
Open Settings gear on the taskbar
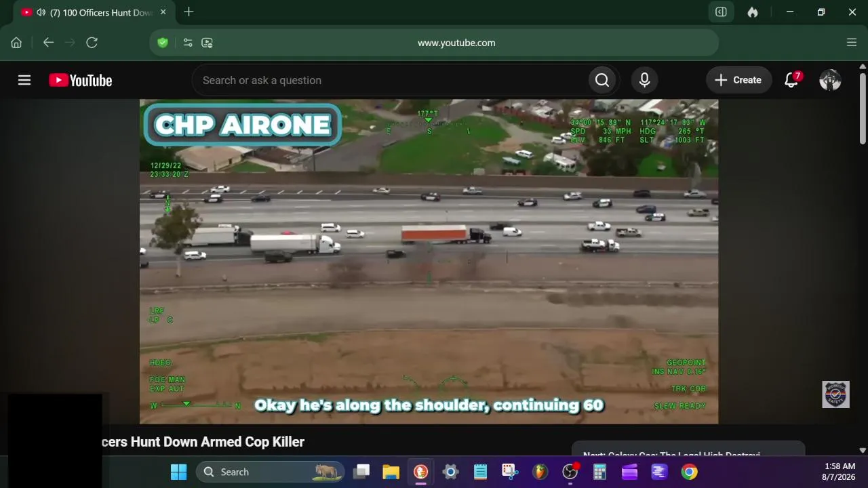point(450,472)
